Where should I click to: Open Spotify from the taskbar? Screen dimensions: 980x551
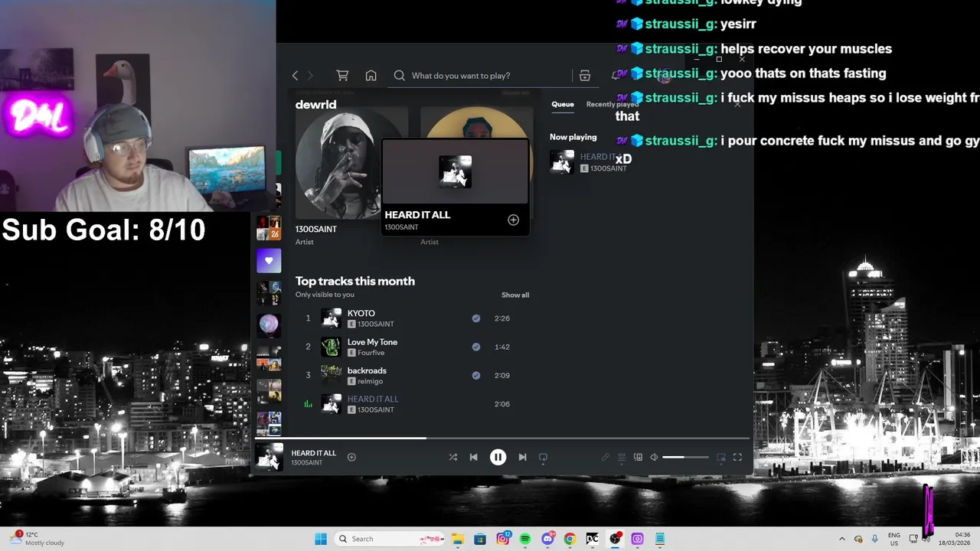point(525,539)
